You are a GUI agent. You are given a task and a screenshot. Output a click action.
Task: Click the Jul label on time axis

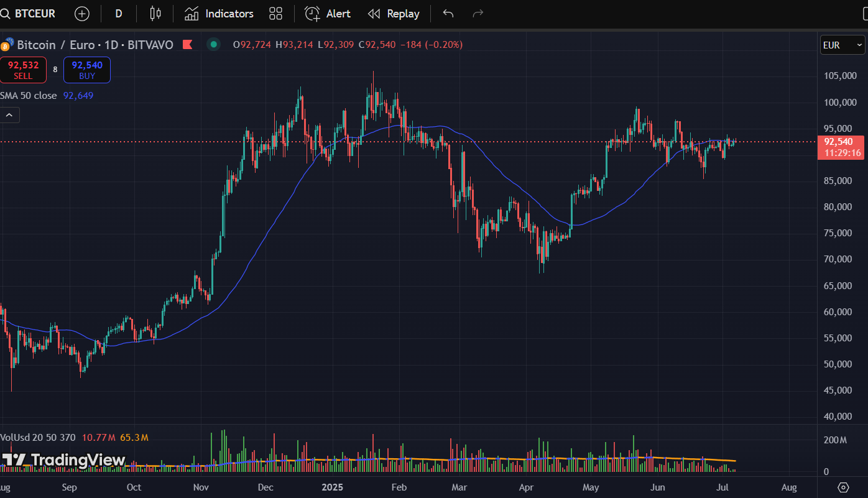(724, 487)
